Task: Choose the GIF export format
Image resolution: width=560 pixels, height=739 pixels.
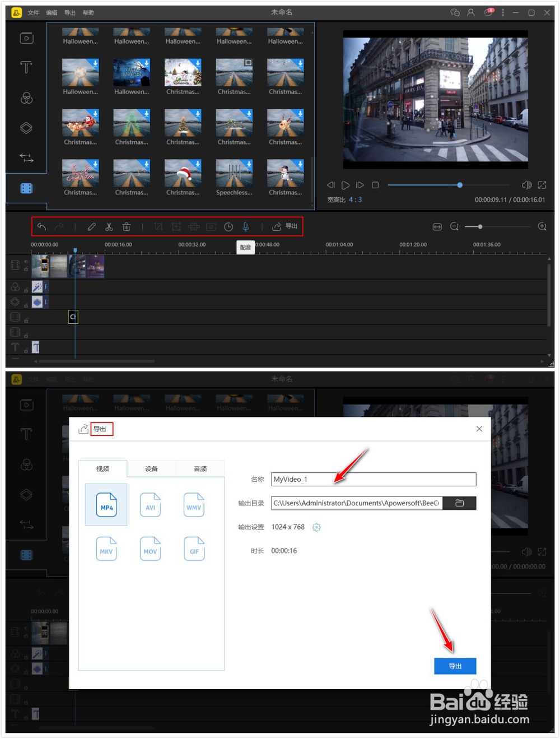Action: pos(194,549)
